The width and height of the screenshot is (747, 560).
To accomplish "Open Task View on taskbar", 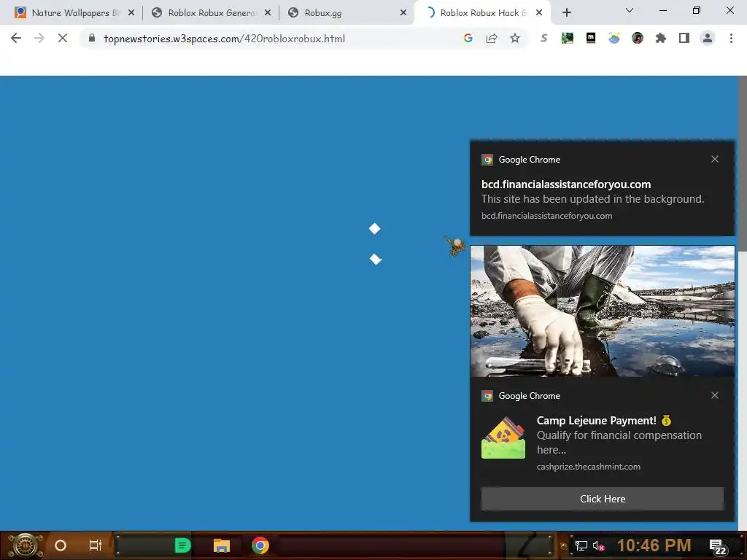I will [96, 545].
